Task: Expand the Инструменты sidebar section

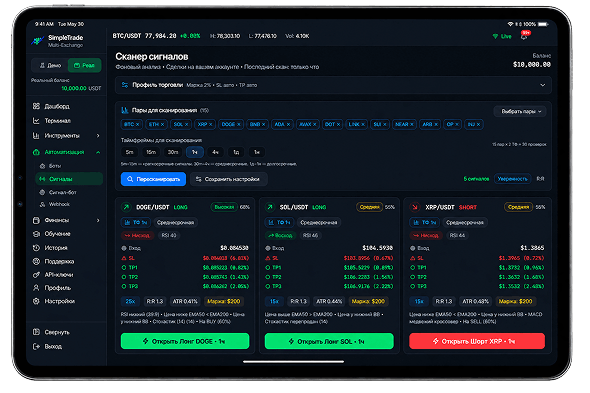Action: [98, 136]
